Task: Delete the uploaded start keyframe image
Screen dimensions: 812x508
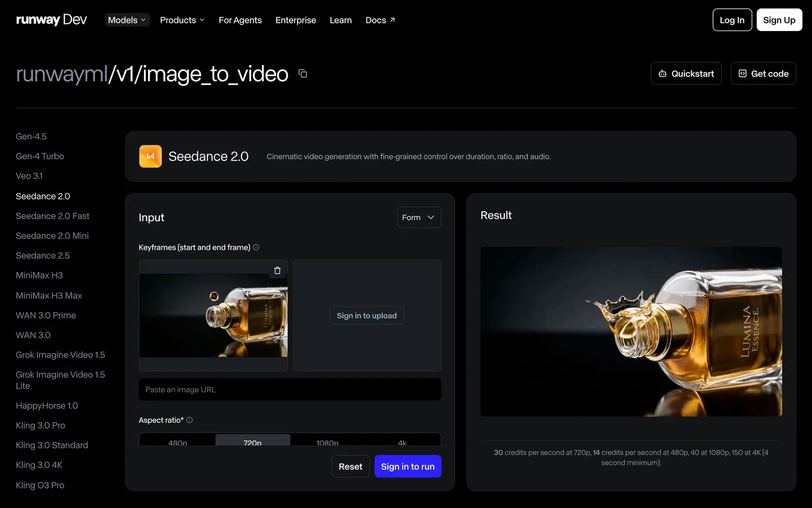Action: [x=277, y=270]
